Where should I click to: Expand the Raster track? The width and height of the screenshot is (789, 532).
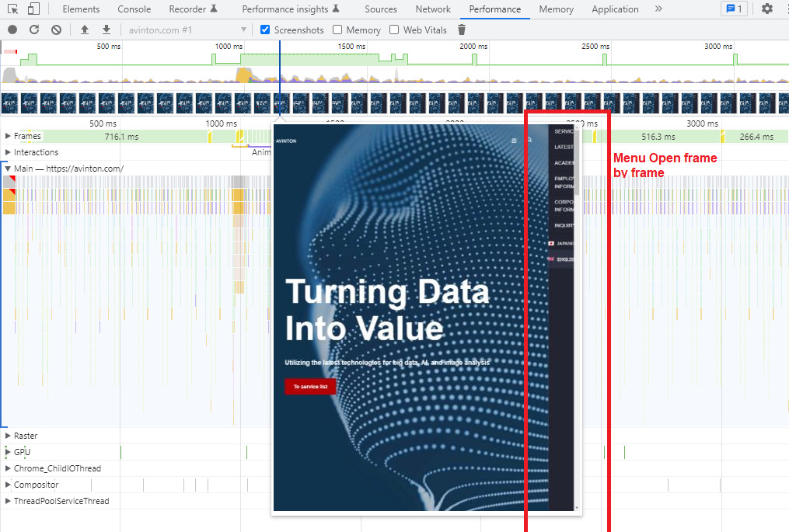point(8,436)
